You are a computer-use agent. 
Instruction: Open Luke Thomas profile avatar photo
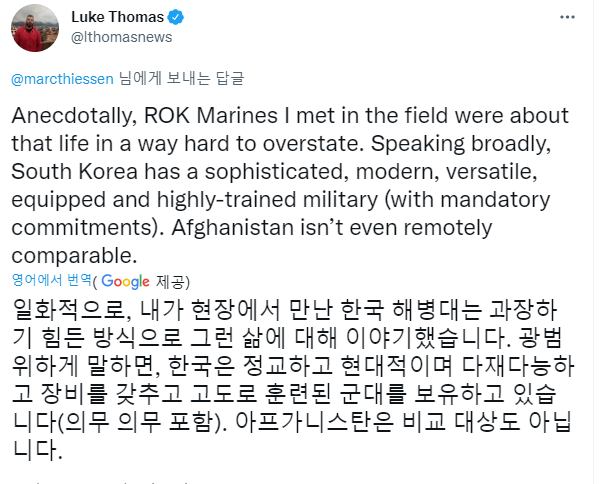[35, 28]
